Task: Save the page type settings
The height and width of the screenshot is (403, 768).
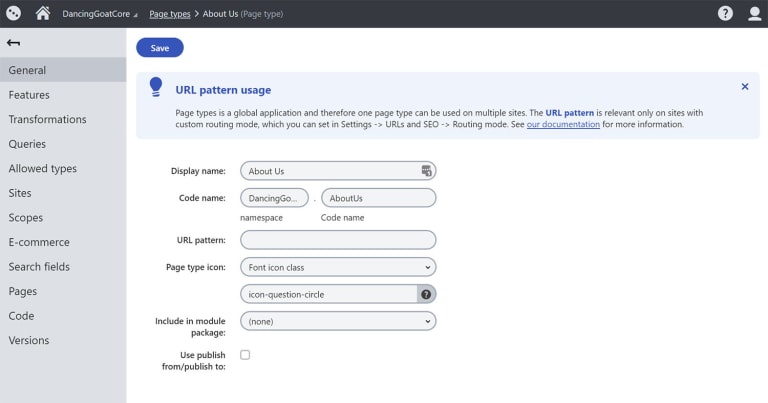Action: pyautogui.click(x=160, y=47)
